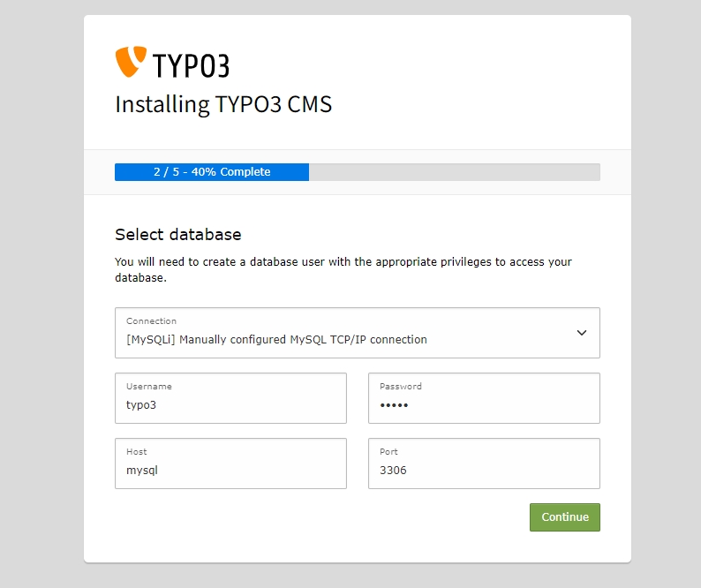Click the Connection field label
Image resolution: width=701 pixels, height=588 pixels.
click(x=151, y=321)
